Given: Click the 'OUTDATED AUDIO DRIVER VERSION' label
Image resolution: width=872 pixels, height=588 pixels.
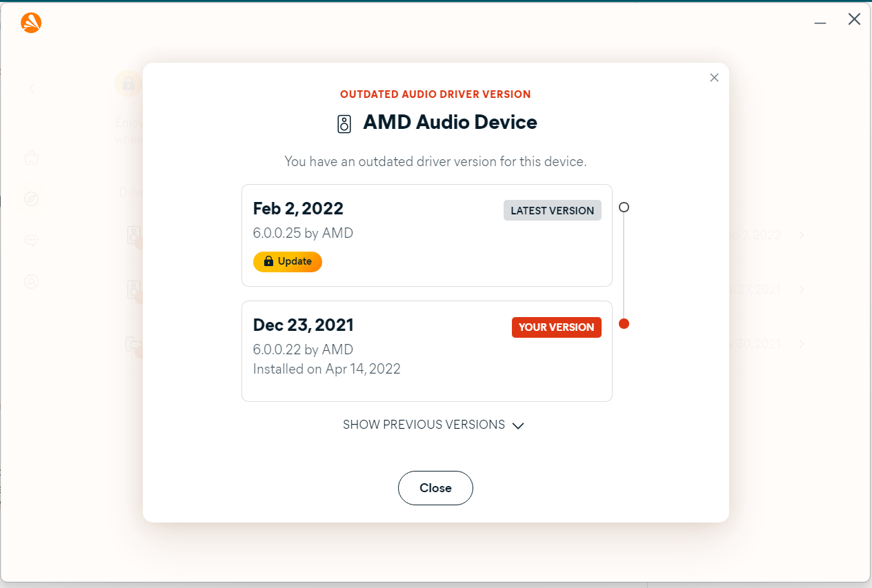Looking at the screenshot, I should pyautogui.click(x=435, y=94).
